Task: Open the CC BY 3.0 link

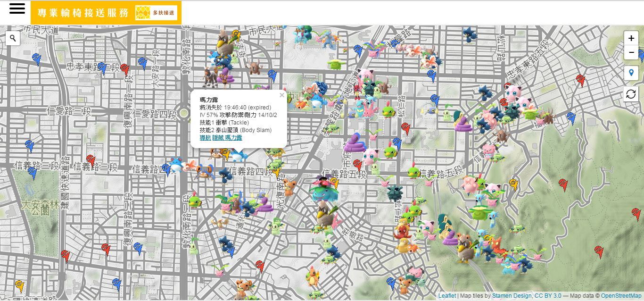Action: click(548, 296)
